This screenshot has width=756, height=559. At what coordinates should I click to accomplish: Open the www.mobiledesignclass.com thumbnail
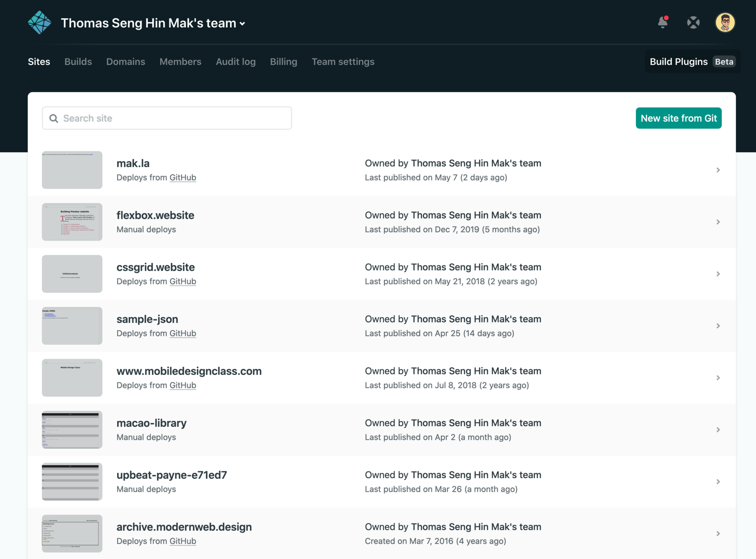(72, 378)
